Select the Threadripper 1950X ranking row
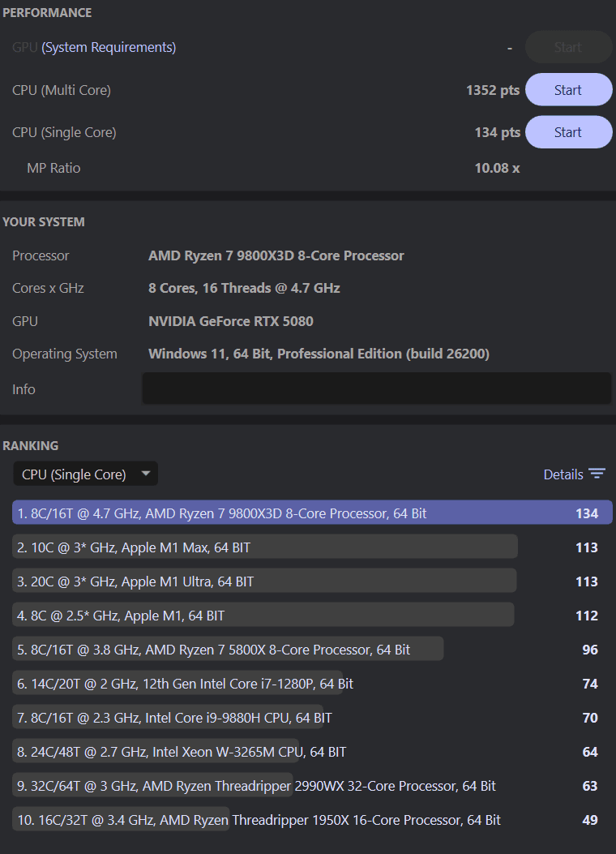The width and height of the screenshot is (616, 854). 312,820
